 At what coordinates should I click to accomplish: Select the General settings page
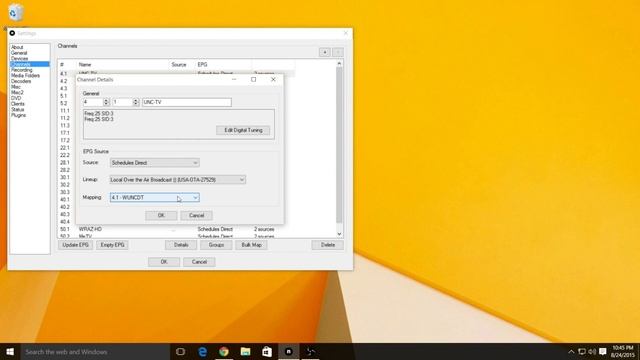[x=19, y=53]
